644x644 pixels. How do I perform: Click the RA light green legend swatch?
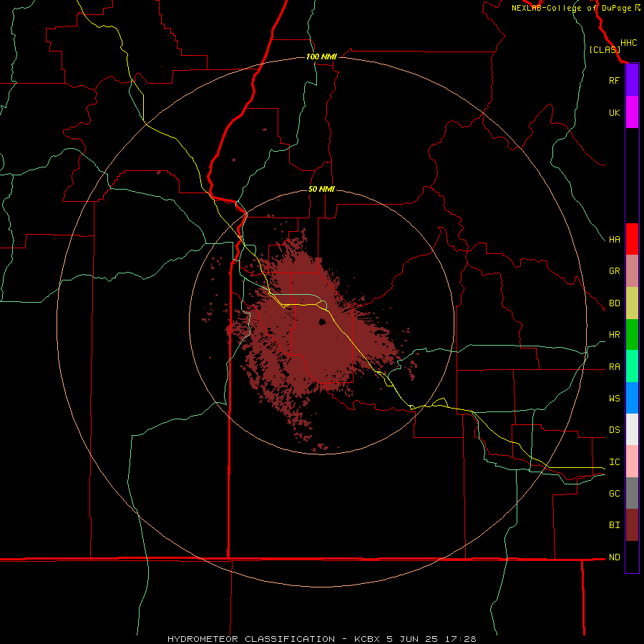[632, 366]
